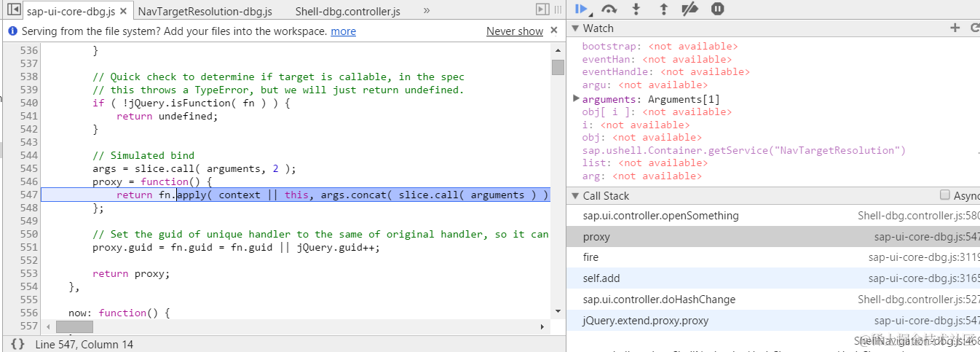Step over next function call

coord(609,9)
